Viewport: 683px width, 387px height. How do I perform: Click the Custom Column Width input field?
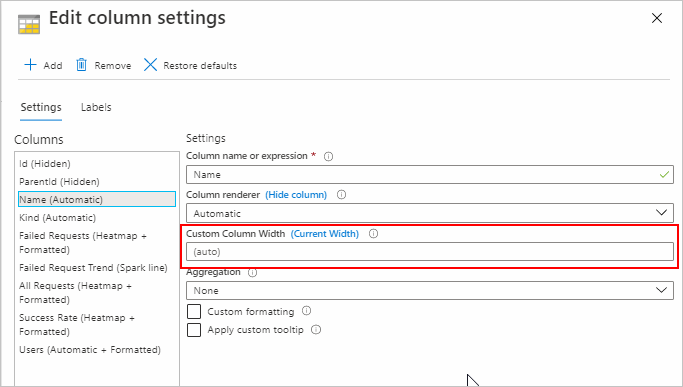(x=430, y=252)
